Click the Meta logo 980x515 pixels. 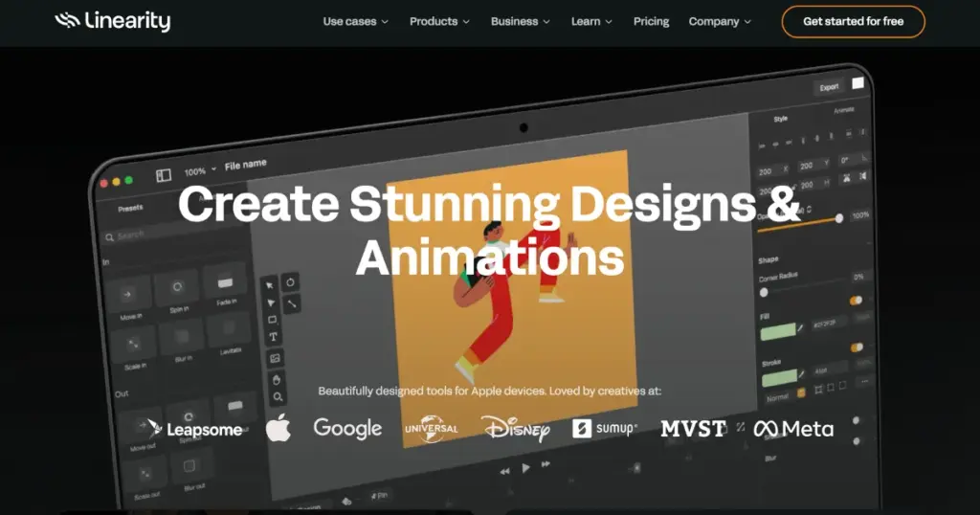coord(793,429)
